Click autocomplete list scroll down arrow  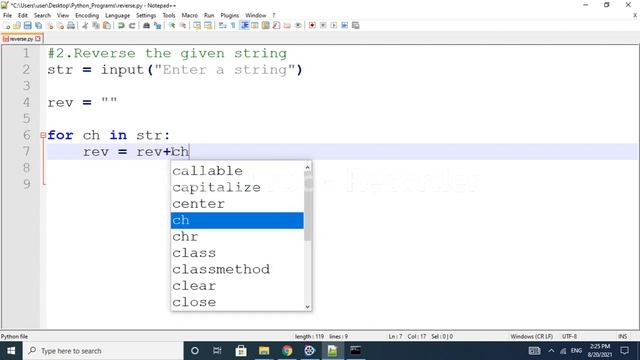307,307
